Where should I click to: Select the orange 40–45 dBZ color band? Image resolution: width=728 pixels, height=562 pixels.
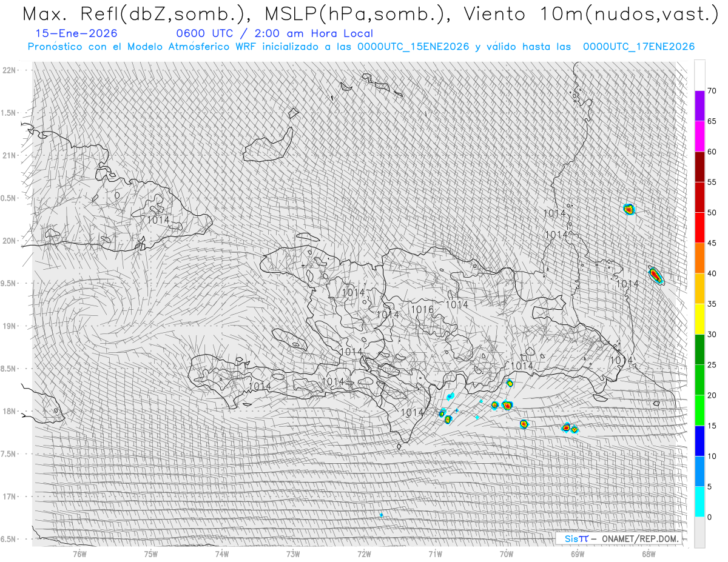(x=699, y=258)
